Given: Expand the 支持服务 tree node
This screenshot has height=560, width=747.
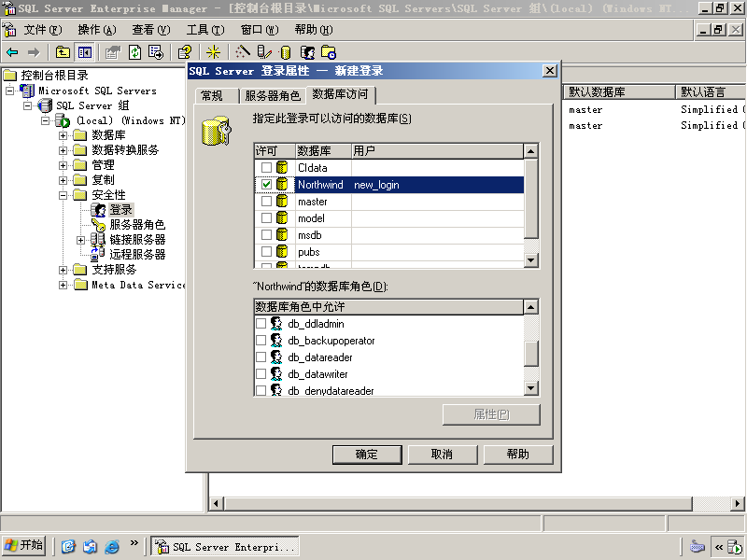Looking at the screenshot, I should tap(63, 270).
